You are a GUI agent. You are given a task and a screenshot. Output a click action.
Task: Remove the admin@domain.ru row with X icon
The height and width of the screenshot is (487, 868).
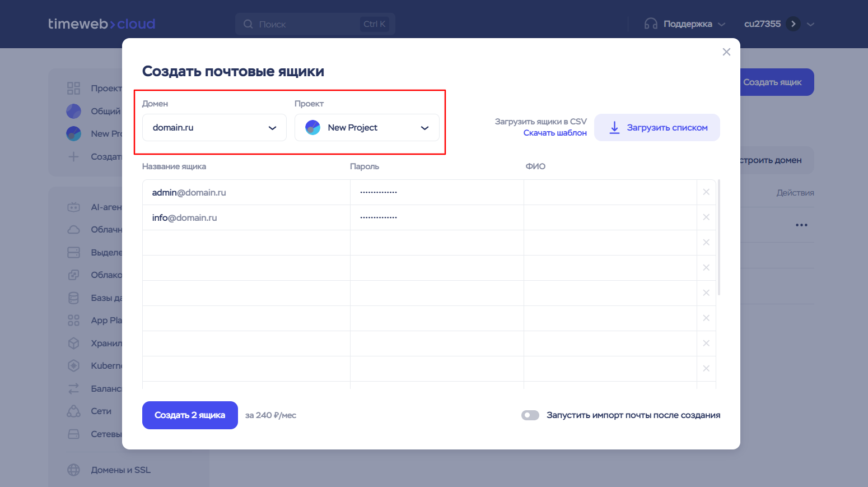tap(706, 192)
